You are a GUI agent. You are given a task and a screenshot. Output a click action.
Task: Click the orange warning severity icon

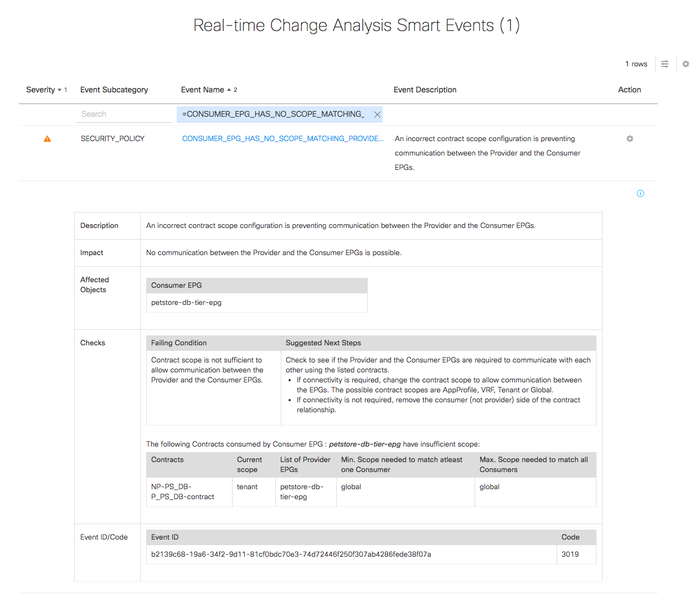47,139
